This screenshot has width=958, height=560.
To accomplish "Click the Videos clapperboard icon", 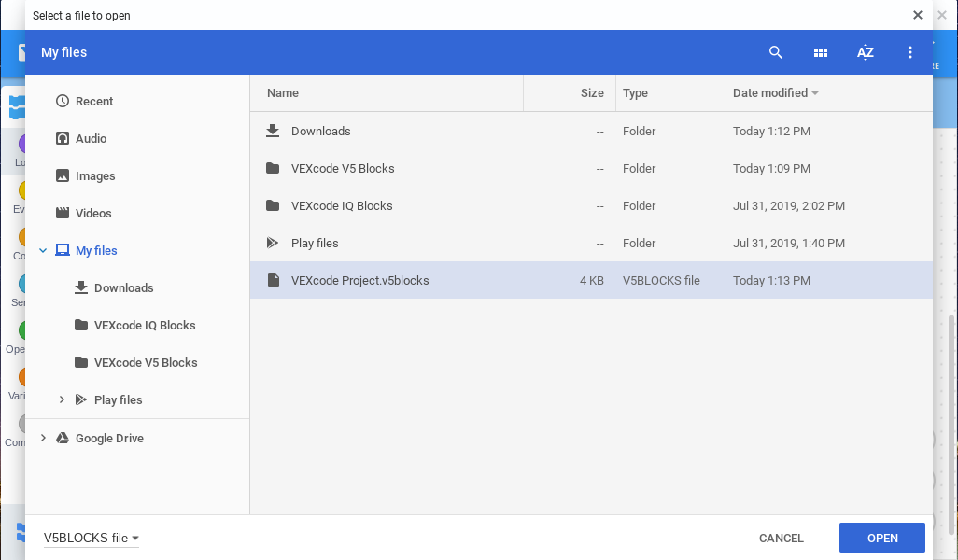I will pyautogui.click(x=63, y=213).
